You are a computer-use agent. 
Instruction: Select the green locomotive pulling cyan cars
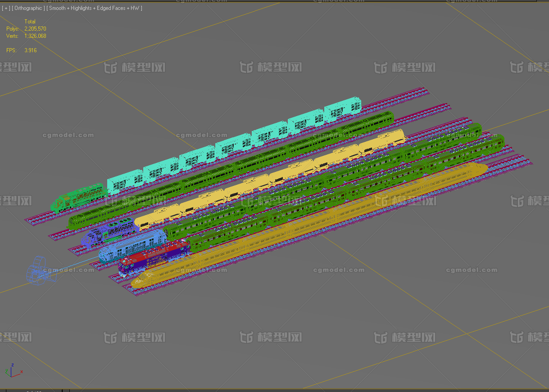(79, 198)
